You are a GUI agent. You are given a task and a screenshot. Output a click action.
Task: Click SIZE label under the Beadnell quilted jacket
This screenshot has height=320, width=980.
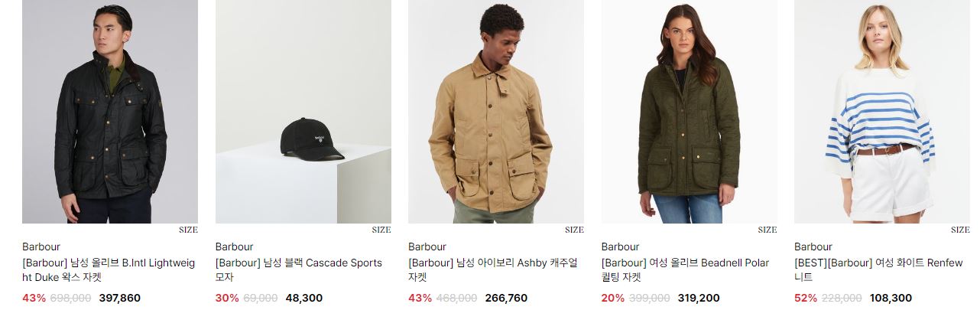pyautogui.click(x=767, y=230)
